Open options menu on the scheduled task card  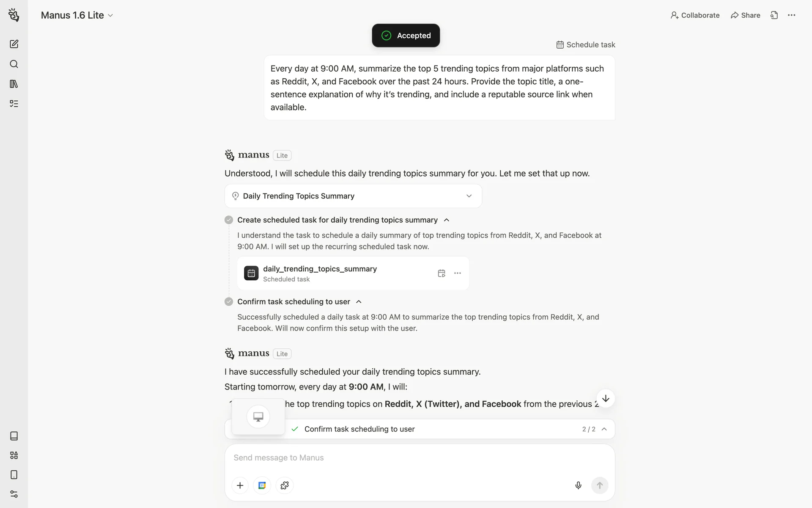click(x=457, y=273)
